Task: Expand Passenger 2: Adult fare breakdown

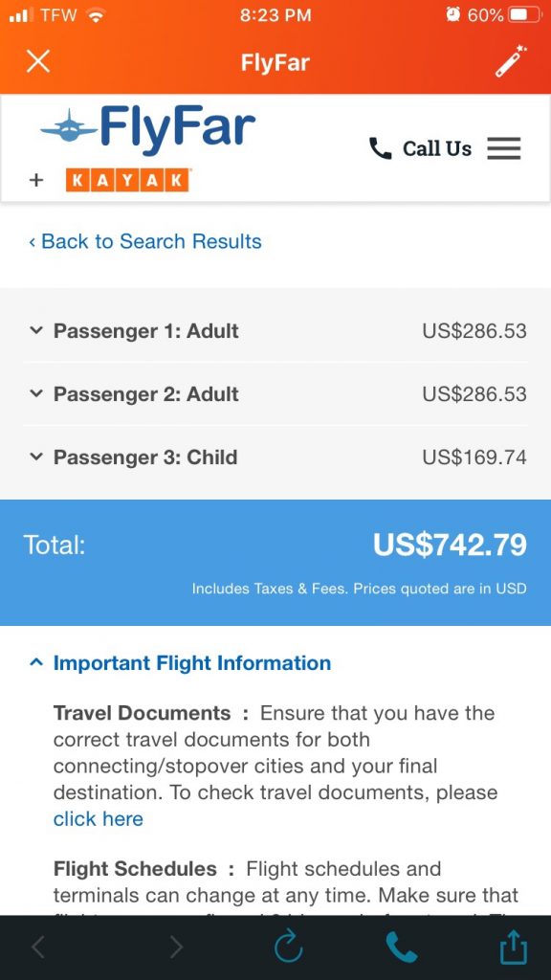Action: [x=275, y=394]
